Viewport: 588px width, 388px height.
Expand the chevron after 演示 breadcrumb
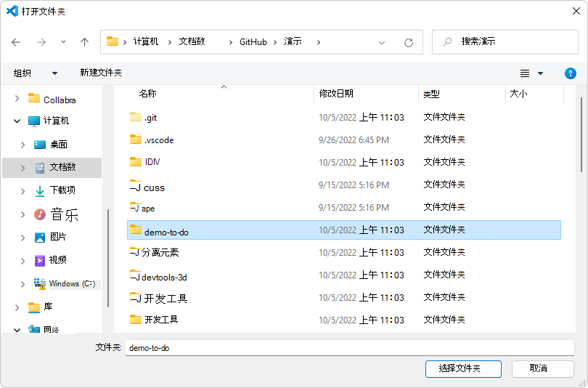click(319, 42)
